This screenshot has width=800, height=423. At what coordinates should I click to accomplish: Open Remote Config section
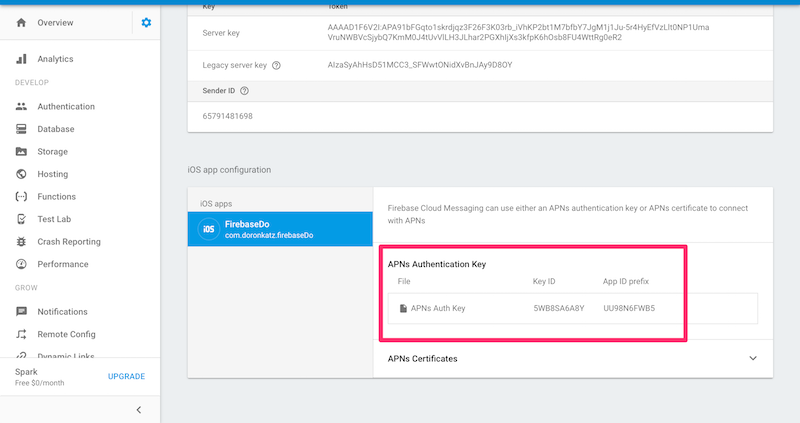pyautogui.click(x=66, y=334)
